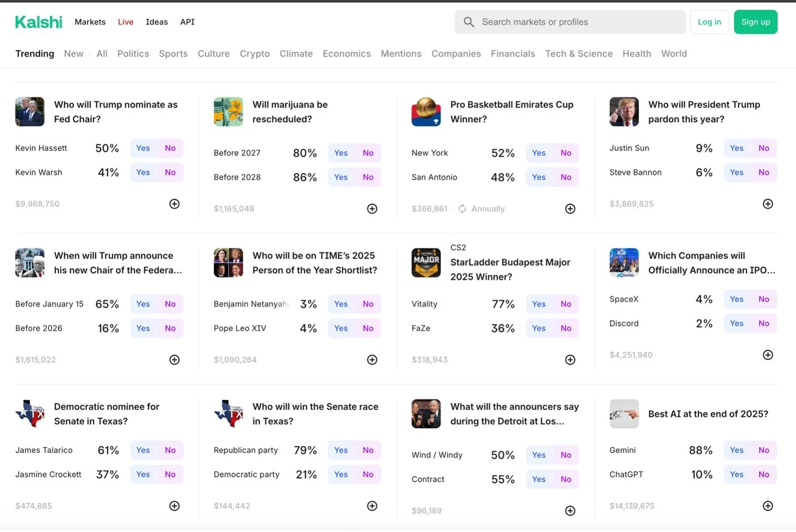Open Live in top navigation
The height and width of the screenshot is (532, 796).
[x=125, y=22]
